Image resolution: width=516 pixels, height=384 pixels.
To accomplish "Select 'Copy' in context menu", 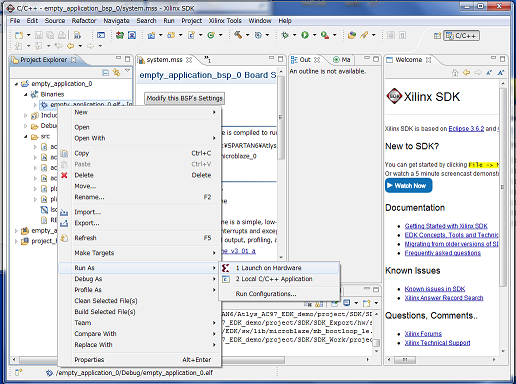I will click(x=139, y=153).
